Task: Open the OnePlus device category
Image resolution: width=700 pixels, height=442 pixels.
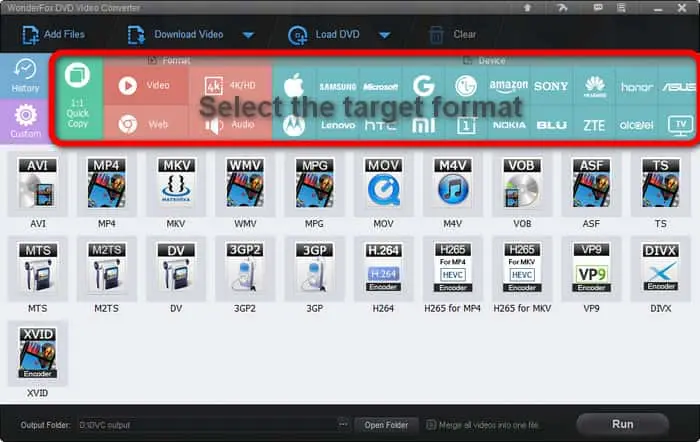Action: 466,125
